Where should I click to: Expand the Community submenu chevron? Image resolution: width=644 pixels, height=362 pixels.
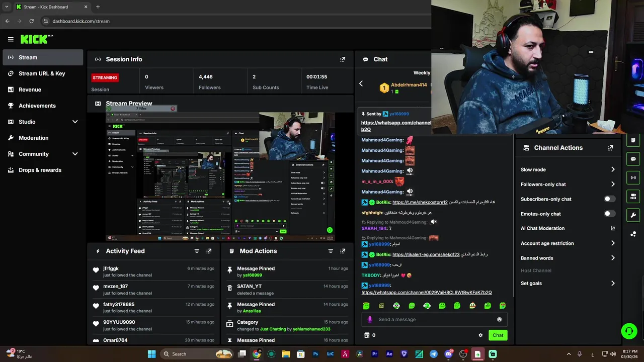pos(75,154)
